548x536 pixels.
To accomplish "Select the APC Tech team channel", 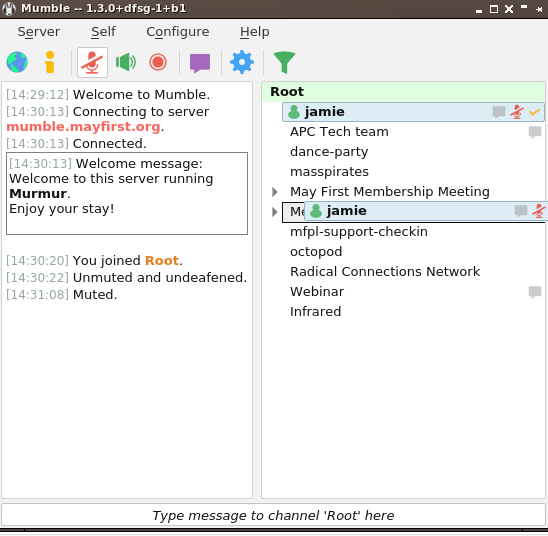I will click(339, 132).
